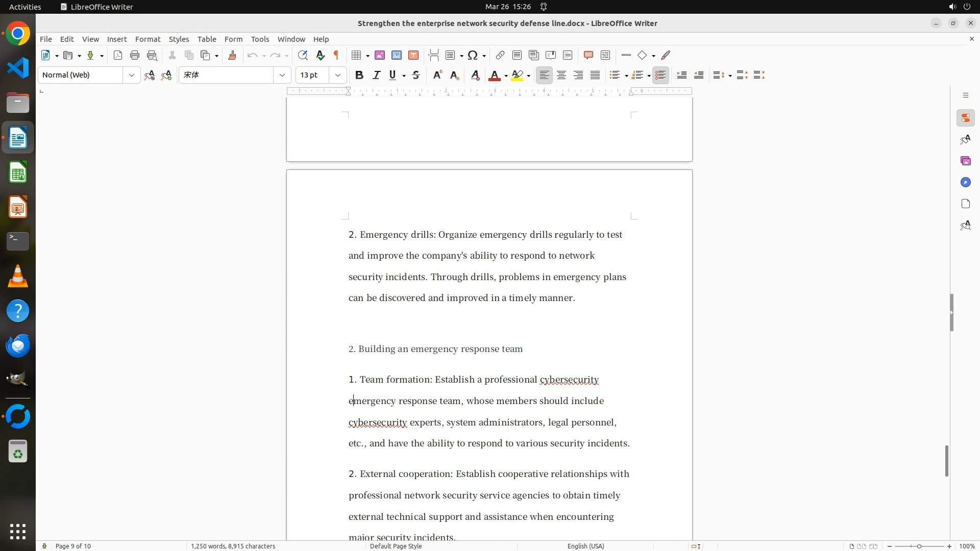Toggle formatting marks display
This screenshot has height=551, width=980.
[336, 55]
